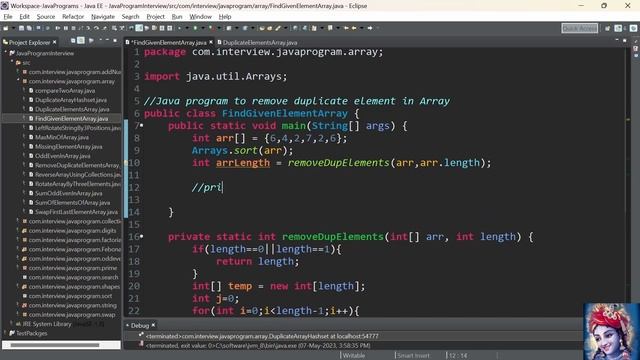640x360 pixels.
Task: Collapse the src folder node
Action: point(12,62)
